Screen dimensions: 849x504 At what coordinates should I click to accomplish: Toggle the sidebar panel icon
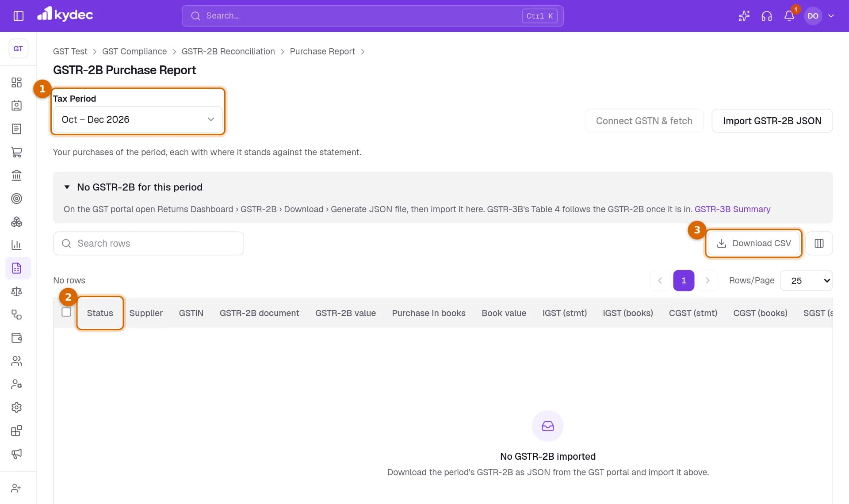coord(19,16)
